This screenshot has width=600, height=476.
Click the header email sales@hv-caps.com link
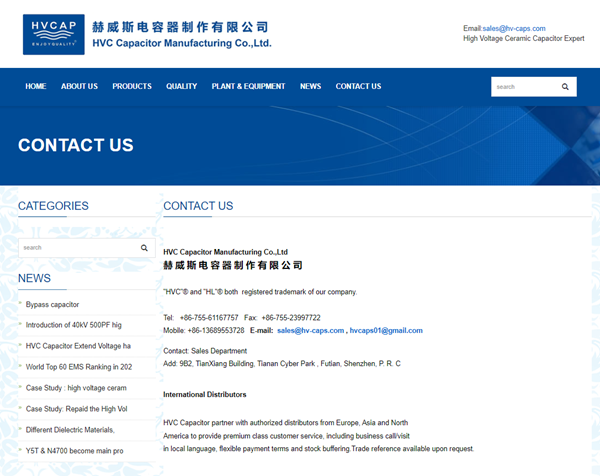(x=514, y=28)
